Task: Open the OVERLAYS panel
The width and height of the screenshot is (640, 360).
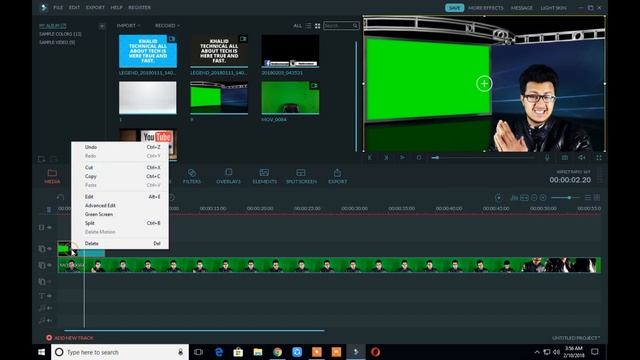Action: pos(228,176)
